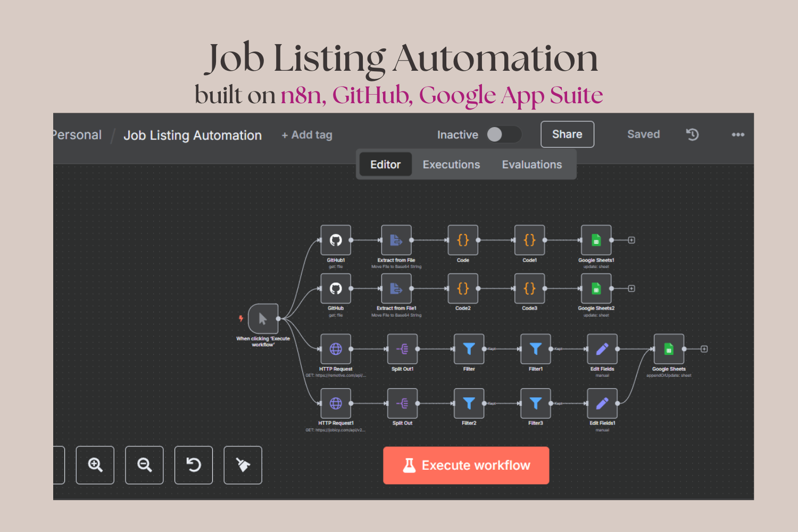The height and width of the screenshot is (532, 798).
Task: Zoom in on the canvas
Action: click(x=95, y=465)
